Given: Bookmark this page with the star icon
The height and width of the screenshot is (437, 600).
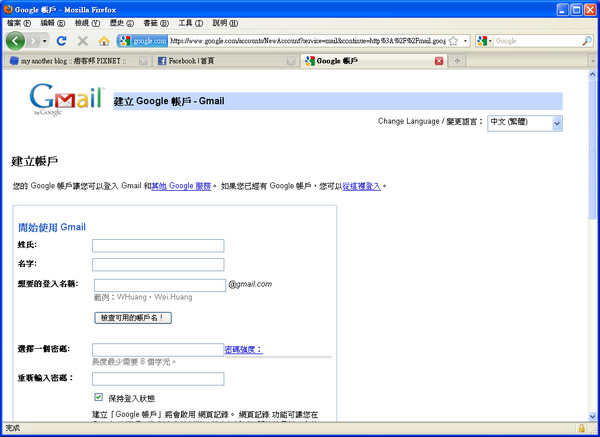Looking at the screenshot, I should [x=453, y=41].
